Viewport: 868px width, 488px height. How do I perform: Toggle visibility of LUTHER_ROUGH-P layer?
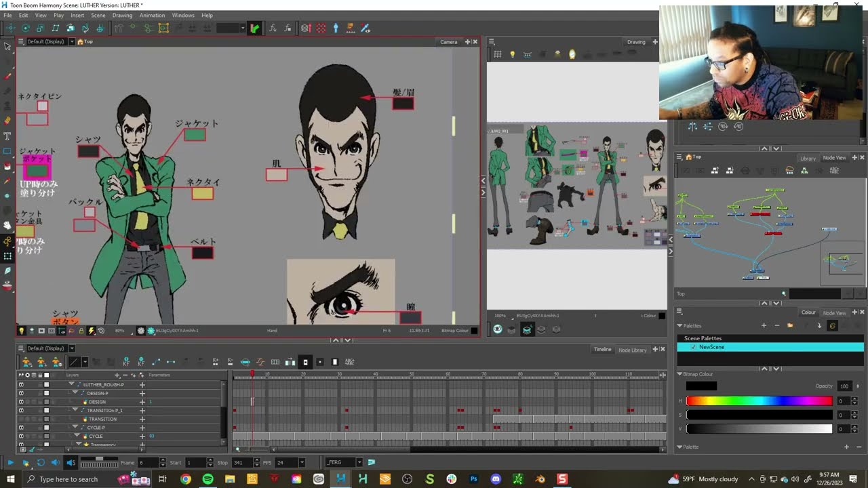(21, 384)
